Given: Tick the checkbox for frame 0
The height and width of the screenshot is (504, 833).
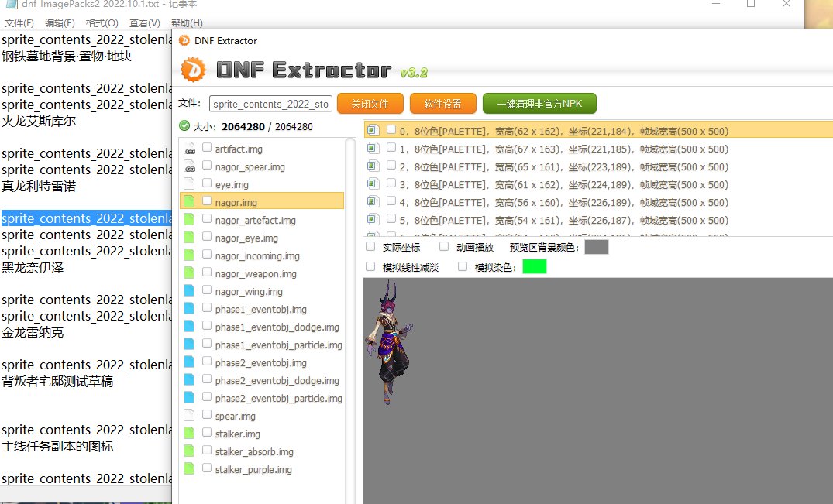Looking at the screenshot, I should [391, 129].
